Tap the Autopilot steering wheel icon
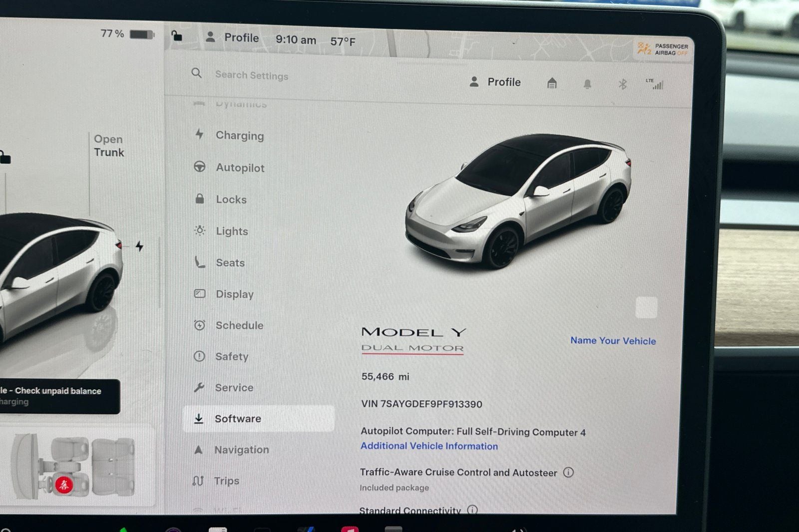 point(200,167)
